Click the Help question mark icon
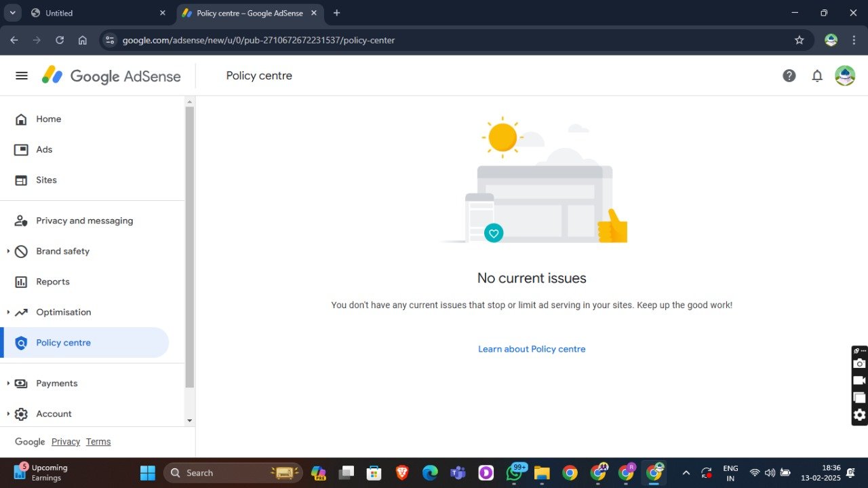This screenshot has height=488, width=868. point(789,75)
